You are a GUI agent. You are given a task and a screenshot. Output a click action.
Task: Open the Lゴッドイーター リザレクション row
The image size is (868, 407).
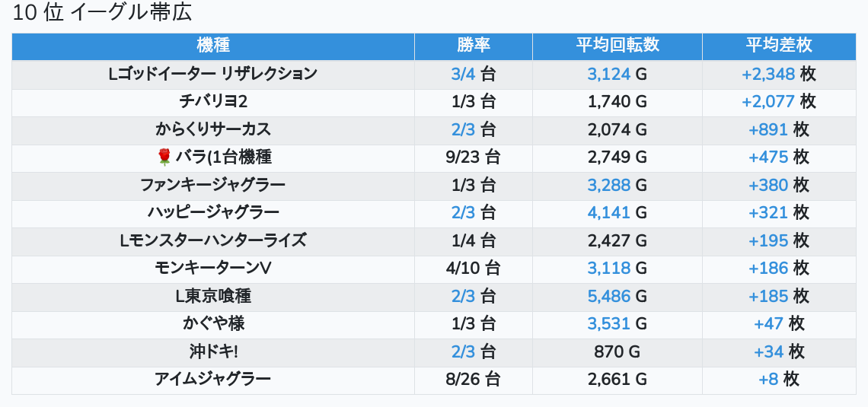click(x=213, y=74)
